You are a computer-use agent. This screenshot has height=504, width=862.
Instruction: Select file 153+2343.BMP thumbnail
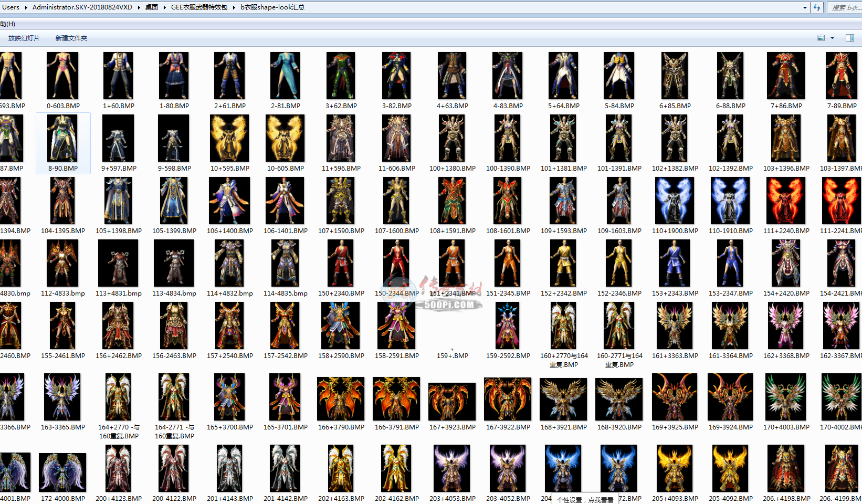pyautogui.click(x=675, y=263)
